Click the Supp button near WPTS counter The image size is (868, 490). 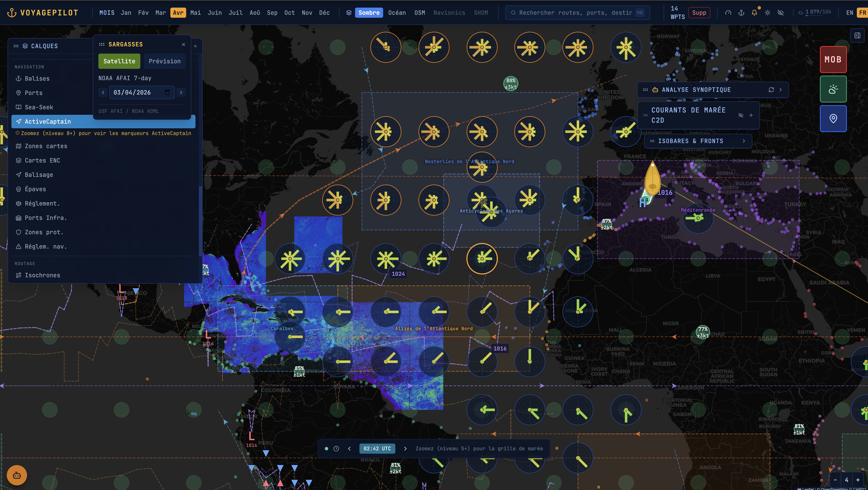pos(699,12)
